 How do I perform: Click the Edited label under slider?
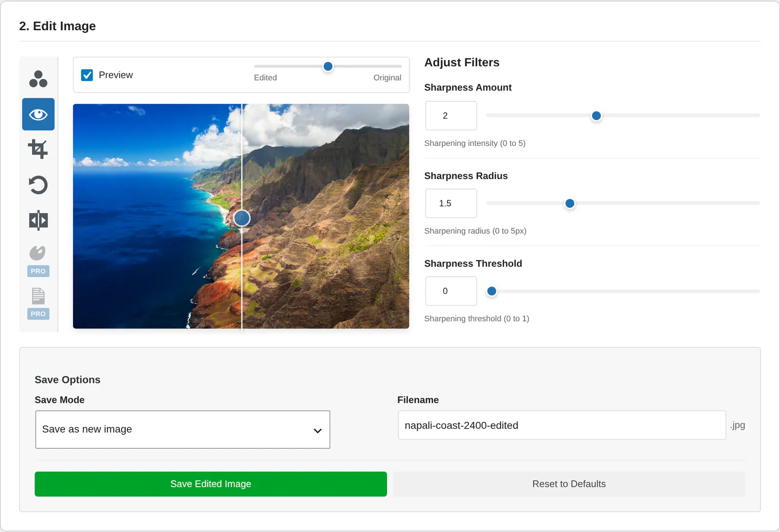pyautogui.click(x=265, y=77)
